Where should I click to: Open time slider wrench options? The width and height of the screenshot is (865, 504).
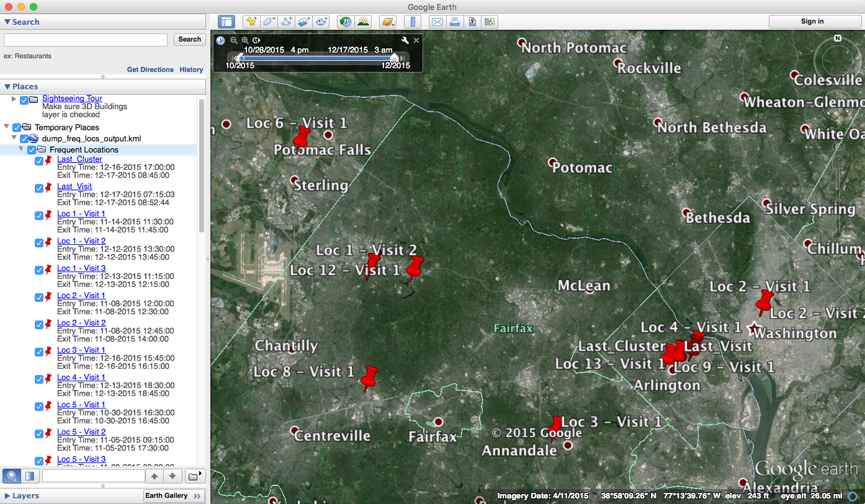pyautogui.click(x=405, y=40)
